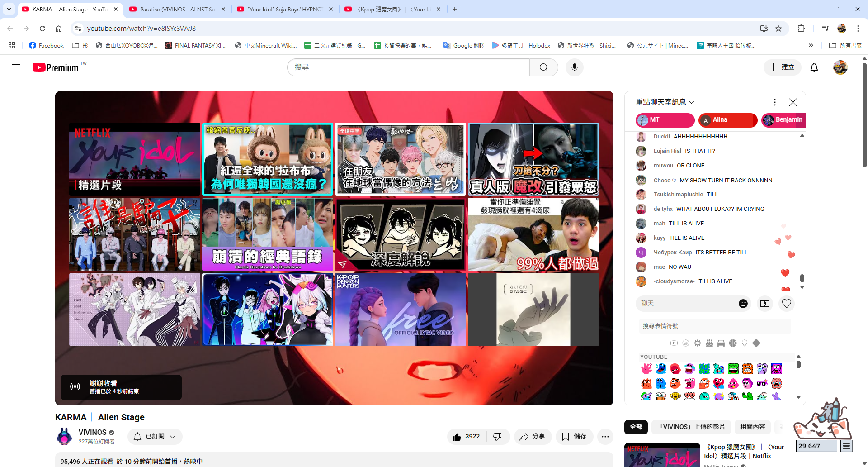868x467 pixels.
Task: Select the 全部 filter chip
Action: (x=636, y=427)
